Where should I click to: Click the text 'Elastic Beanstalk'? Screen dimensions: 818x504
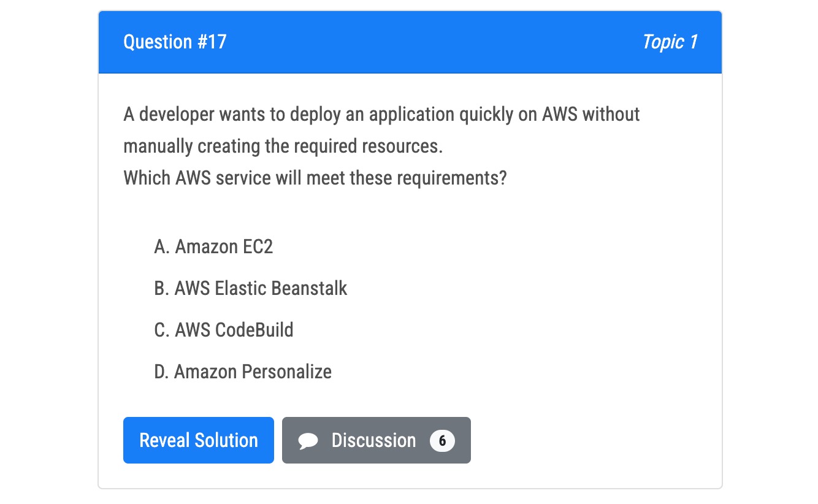281,288
